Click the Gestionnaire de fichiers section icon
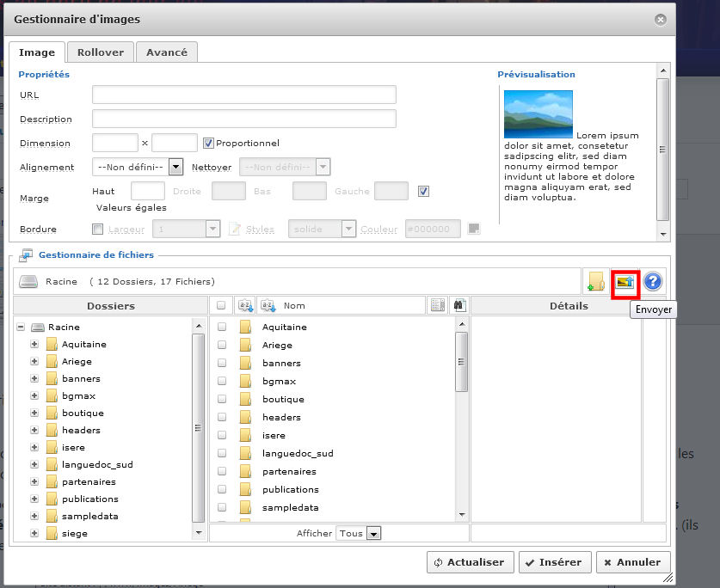The width and height of the screenshot is (720, 588). click(26, 255)
